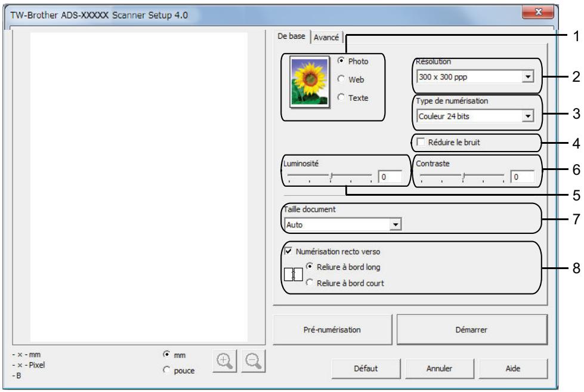
Task: Select the pouce unit radio button
Action: click(x=166, y=370)
